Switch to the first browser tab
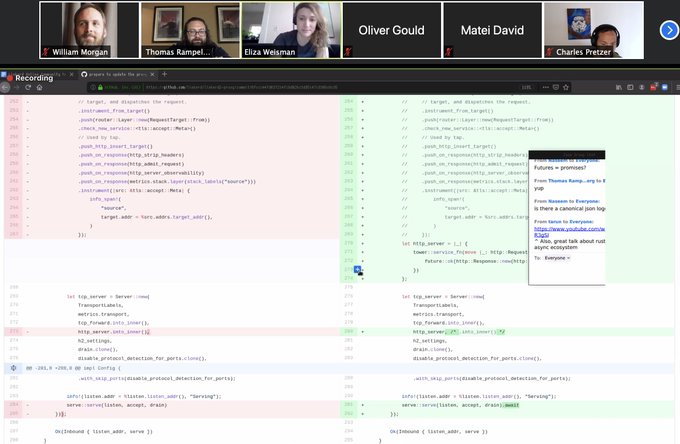 pos(35,75)
